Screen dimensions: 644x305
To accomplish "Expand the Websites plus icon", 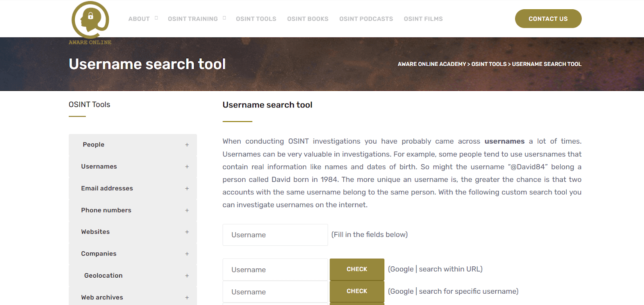I will coord(187,232).
